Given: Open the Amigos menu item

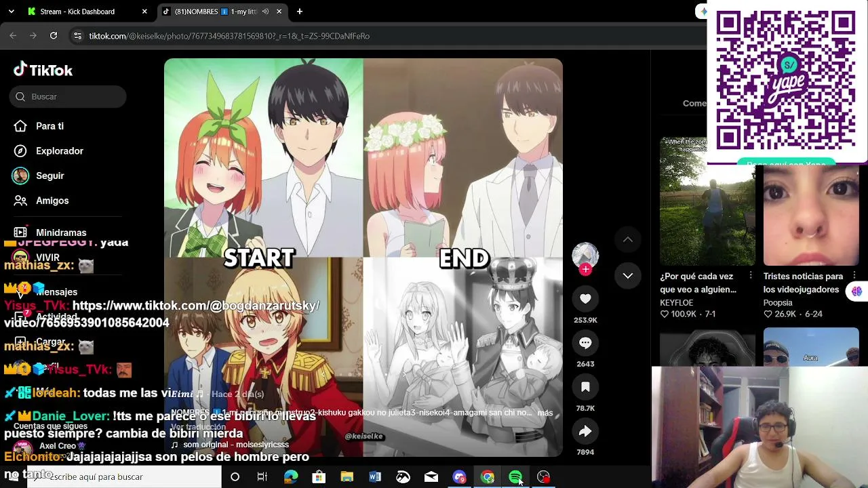Looking at the screenshot, I should (52, 201).
